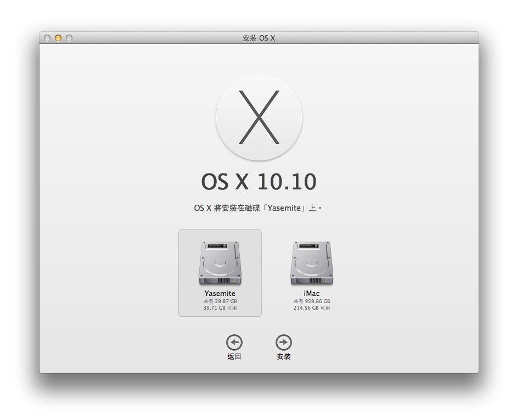Viewport: 511px width, 420px height.
Task: Click the Yasemite disk name text
Action: [x=220, y=293]
